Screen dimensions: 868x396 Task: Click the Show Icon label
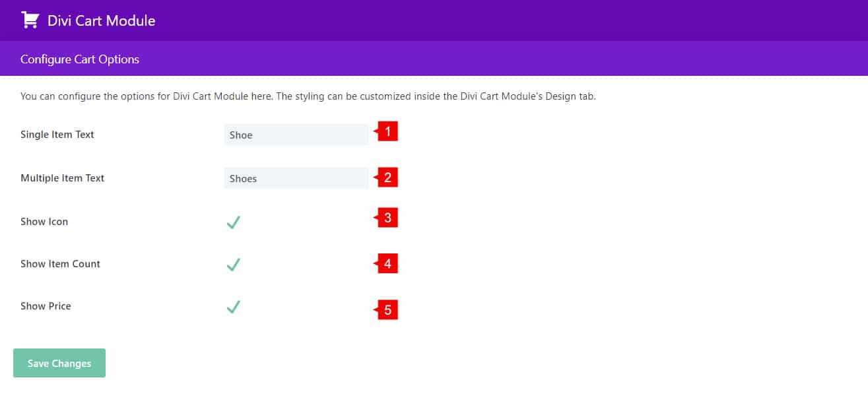(x=44, y=222)
